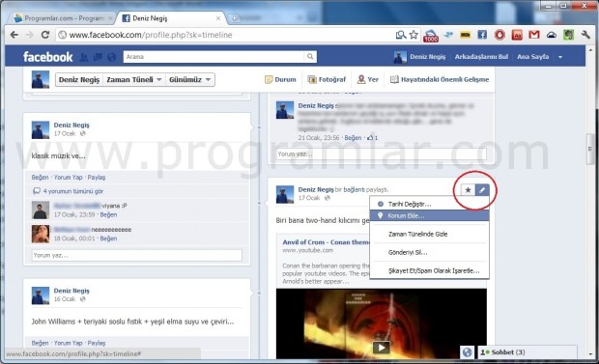Viewport: 599px width, 364px height.
Task: Click Paylaş on klasik müzik post
Action: click(97, 178)
